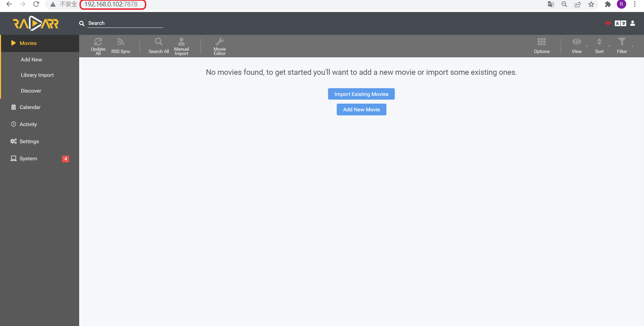644x326 pixels.
Task: Expand the Filter dropdown menu
Action: (623, 46)
